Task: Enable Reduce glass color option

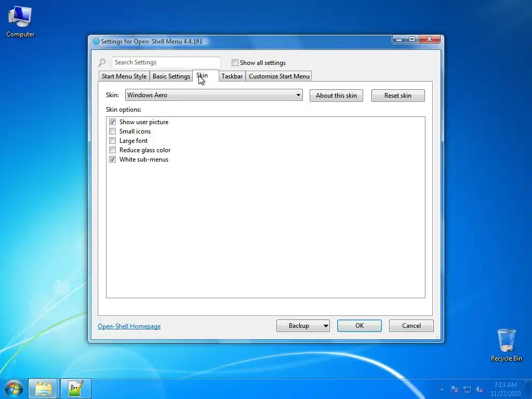Action: tap(112, 150)
